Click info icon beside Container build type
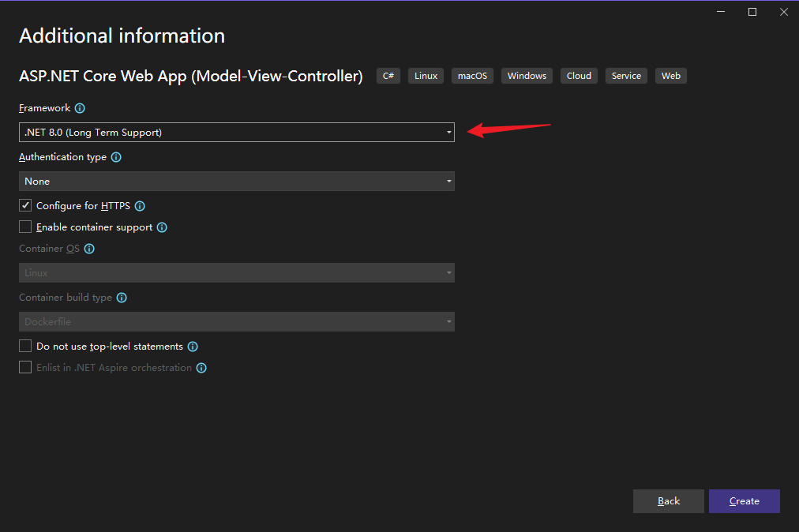The image size is (799, 532). click(122, 298)
